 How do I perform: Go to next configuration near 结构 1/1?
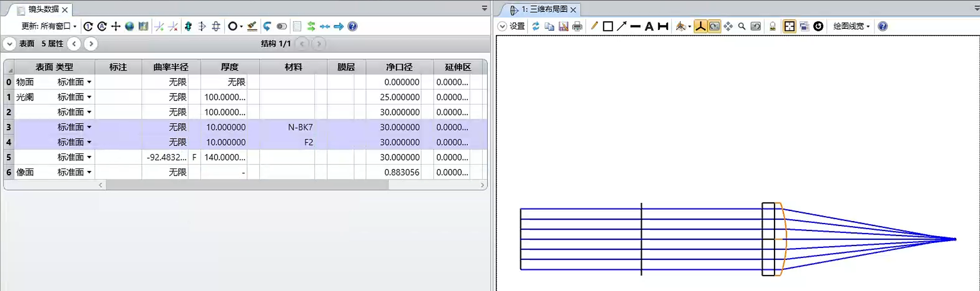(x=319, y=44)
